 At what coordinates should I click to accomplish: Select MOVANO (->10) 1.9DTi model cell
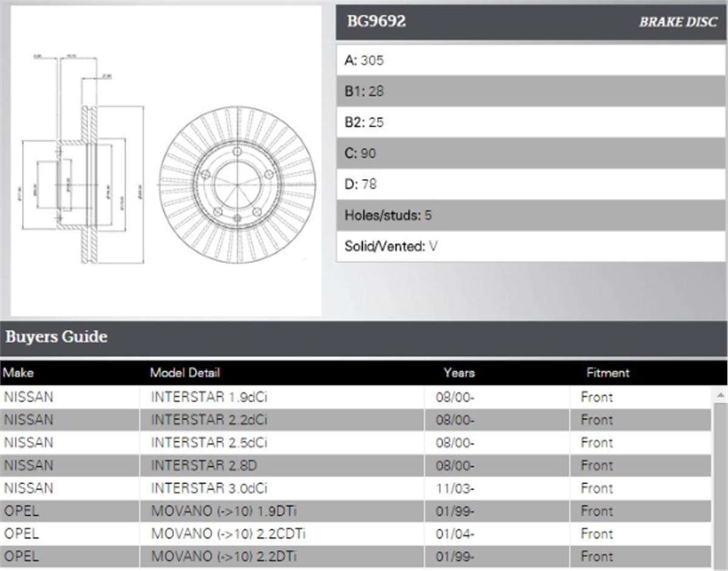pyautogui.click(x=282, y=511)
